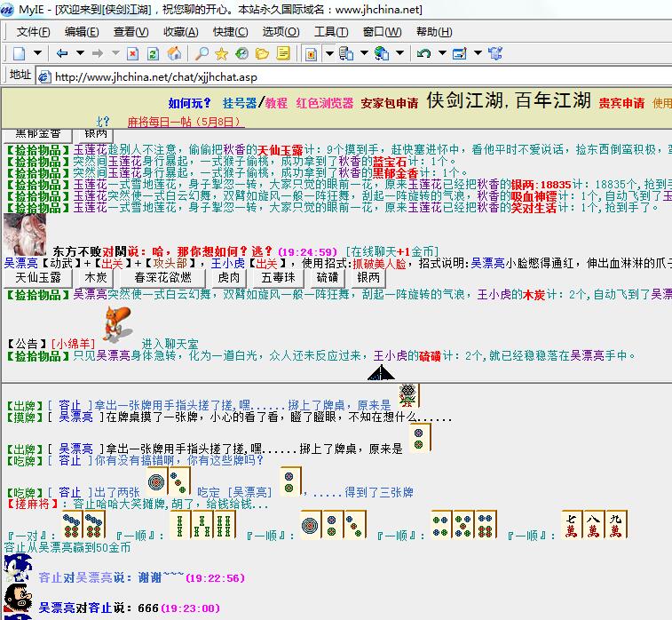Click the 天仙玉露 item button
This screenshot has height=620, width=672.
[x=38, y=278]
